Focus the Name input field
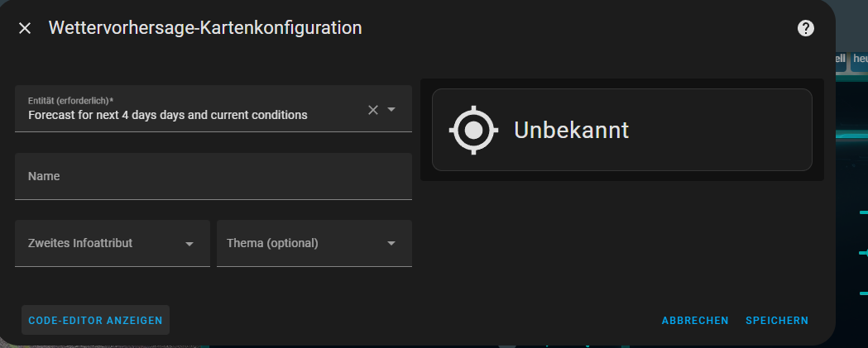Screen dimensions: 868x348 point(213,176)
